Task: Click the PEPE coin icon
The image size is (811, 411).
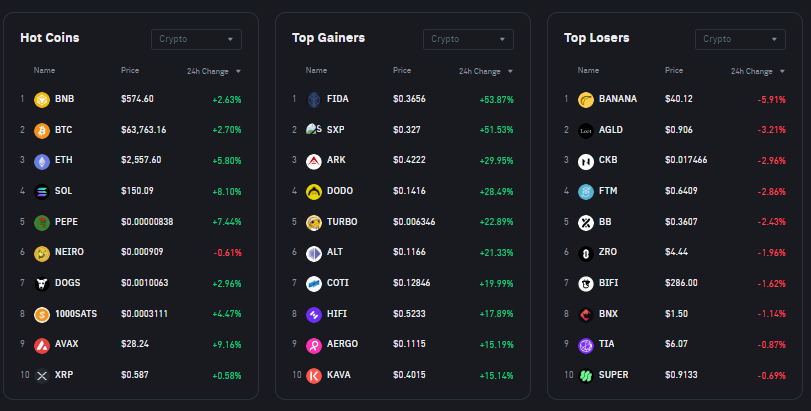Action: (x=42, y=223)
